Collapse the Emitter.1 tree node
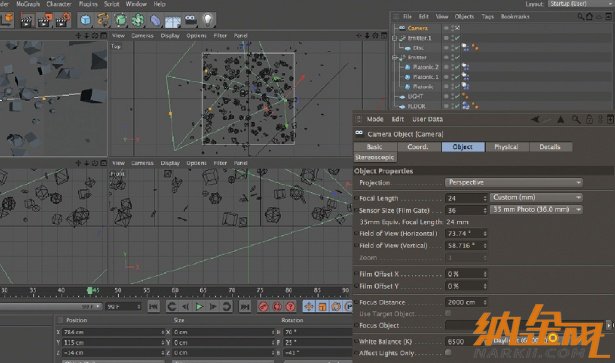 pyautogui.click(x=395, y=38)
